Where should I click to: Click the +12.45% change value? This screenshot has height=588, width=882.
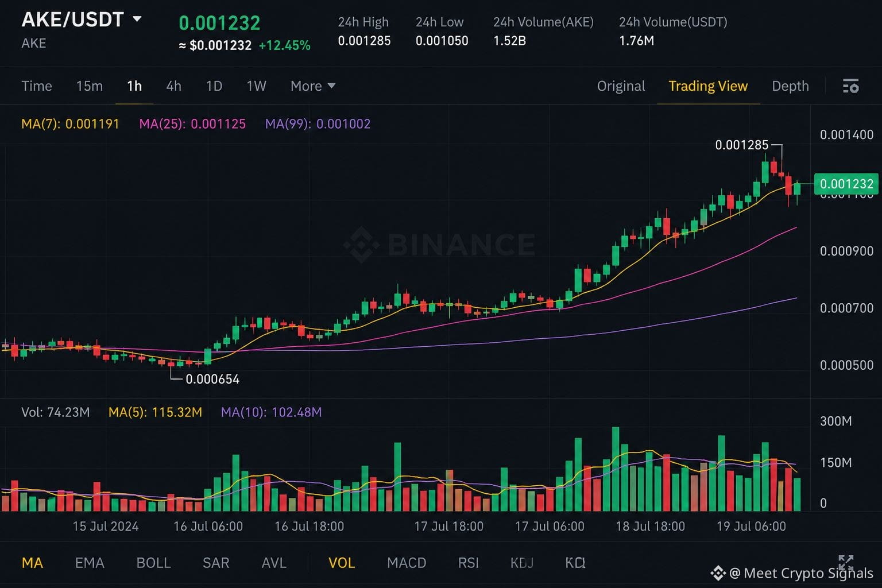(x=284, y=45)
